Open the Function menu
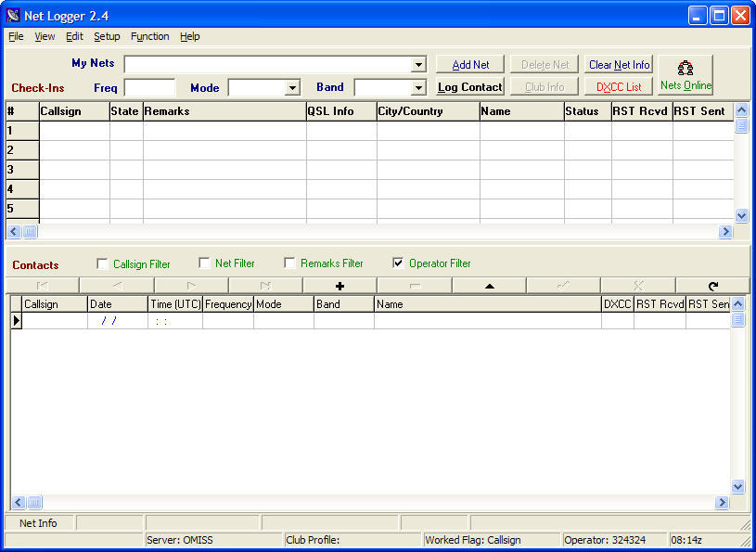Screen dimensions: 756x552 pyautogui.click(x=150, y=36)
